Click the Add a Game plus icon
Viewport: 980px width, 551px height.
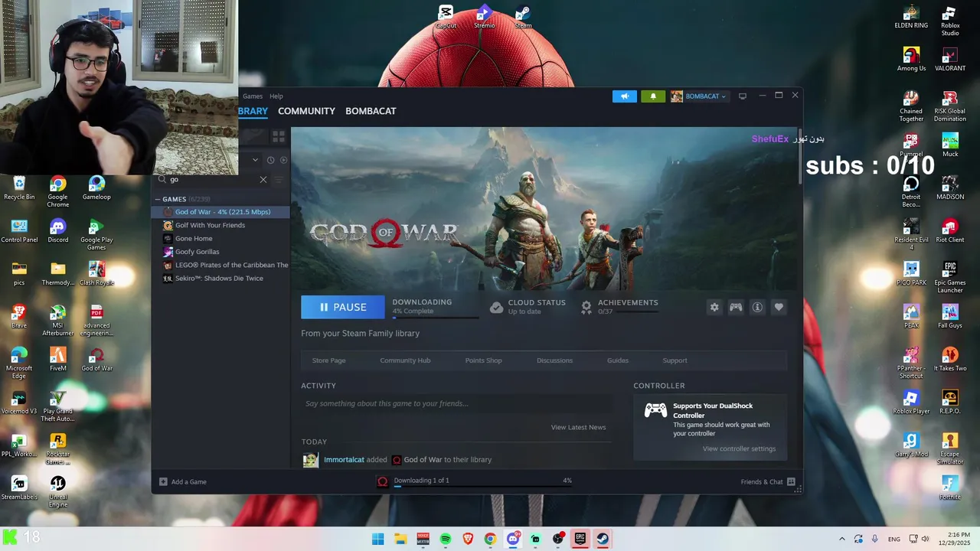coord(163,481)
